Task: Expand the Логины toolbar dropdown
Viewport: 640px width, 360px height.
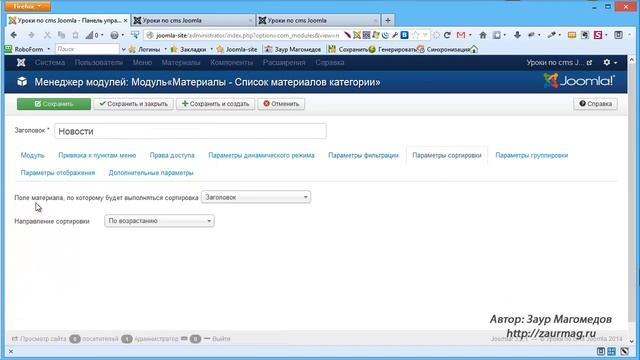Action: pos(165,49)
